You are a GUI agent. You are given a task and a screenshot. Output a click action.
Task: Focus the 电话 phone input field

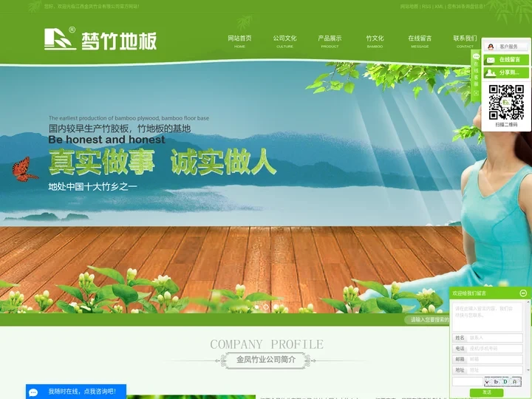click(494, 349)
